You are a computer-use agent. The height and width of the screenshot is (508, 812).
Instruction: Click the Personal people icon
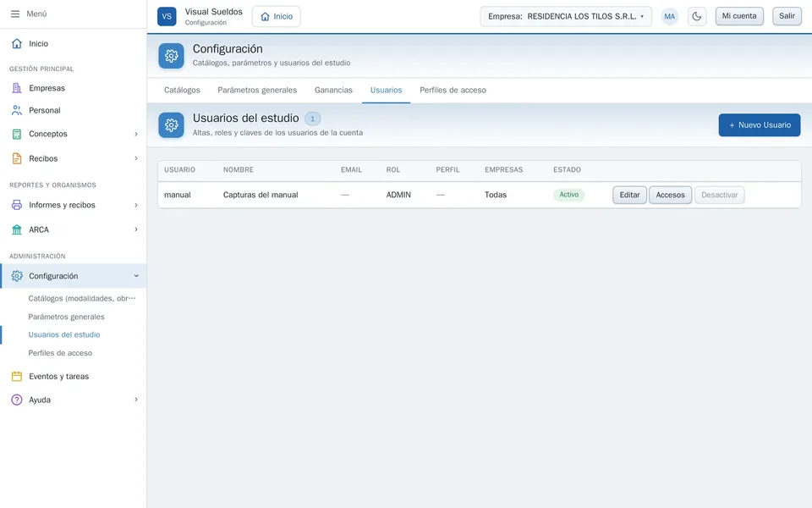click(x=17, y=110)
